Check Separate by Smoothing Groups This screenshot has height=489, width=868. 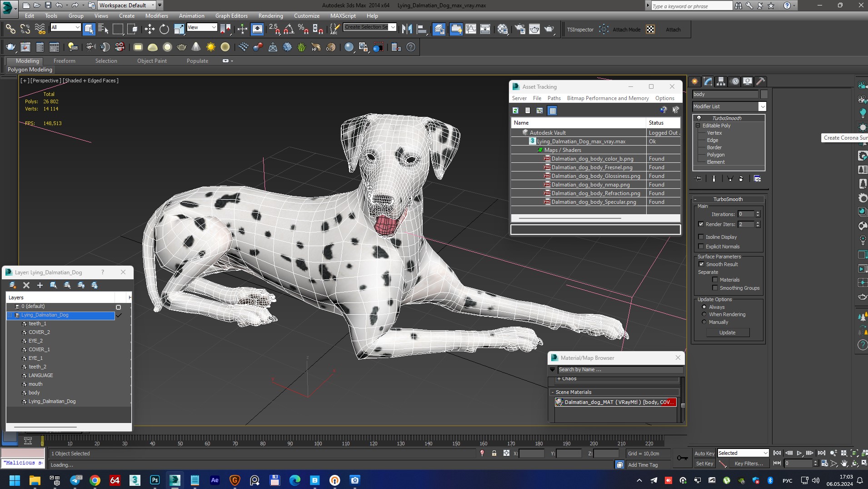715,288
